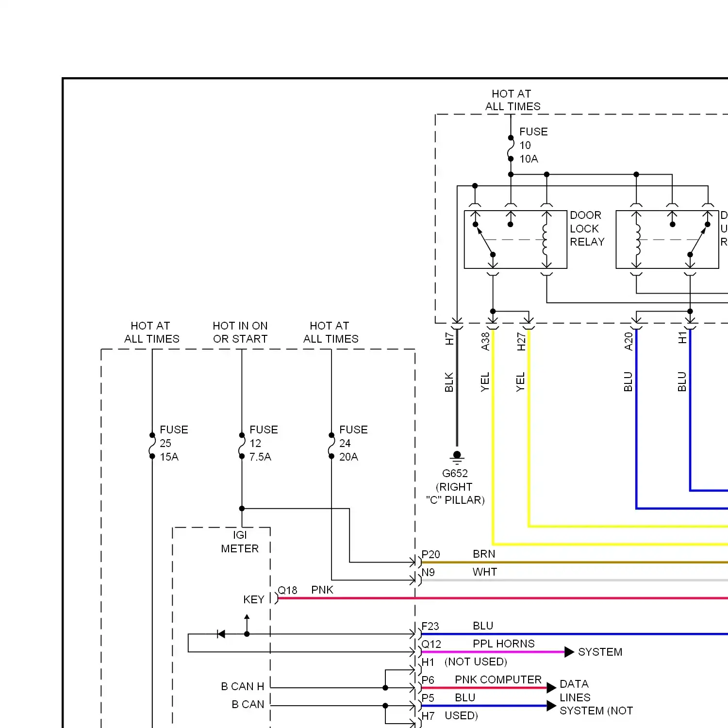Click the 'SYSTEM' destination label after PPL HORNS
The height and width of the screenshot is (728, 728).
[600, 652]
